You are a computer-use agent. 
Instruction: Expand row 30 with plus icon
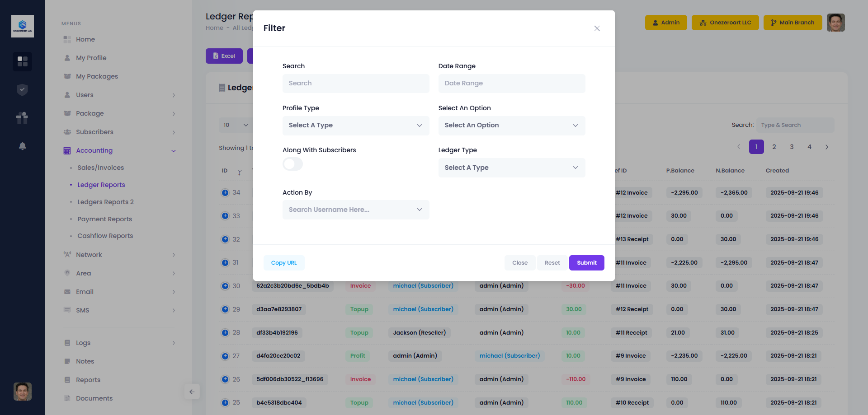point(225,286)
